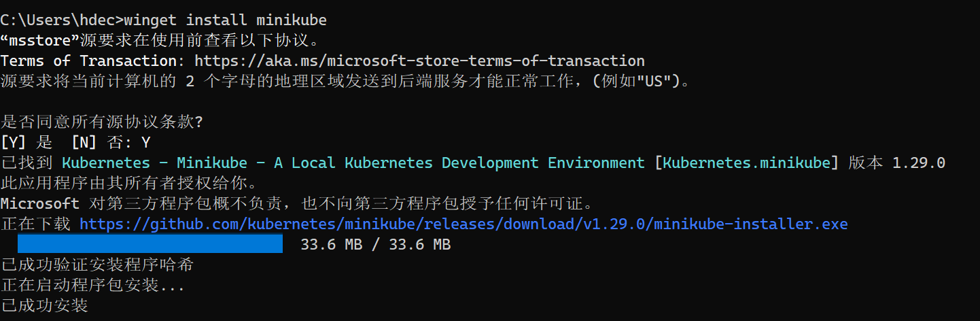Click the 正在启动程序包安装... status line

[x=92, y=285]
